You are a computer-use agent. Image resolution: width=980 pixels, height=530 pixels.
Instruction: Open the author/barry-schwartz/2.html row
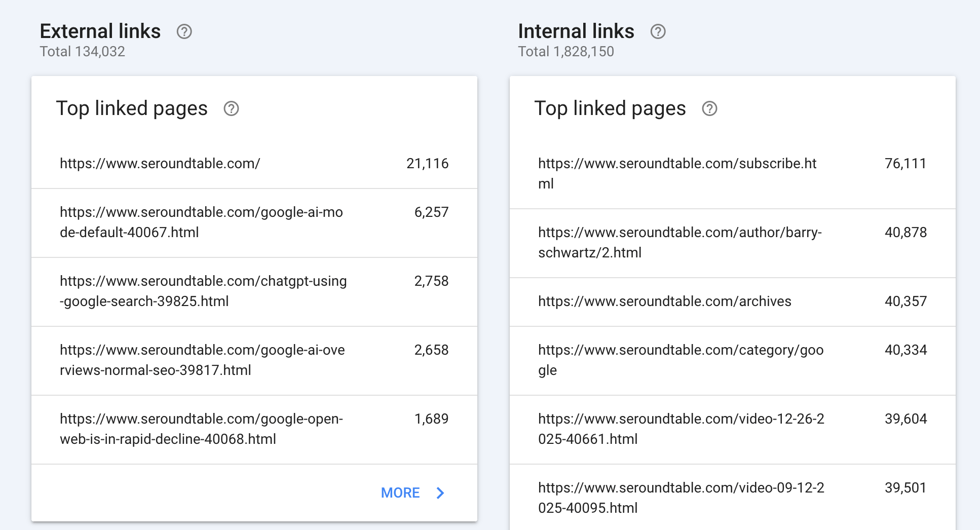680,243
